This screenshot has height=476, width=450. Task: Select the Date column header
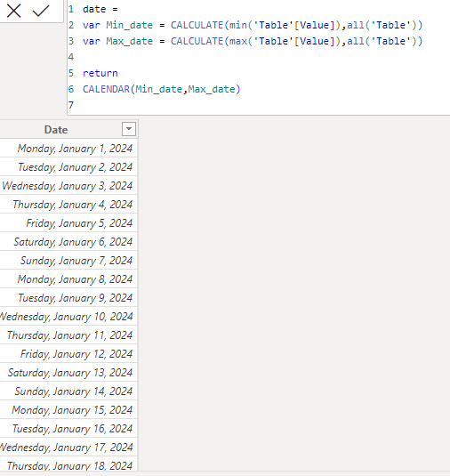56,130
